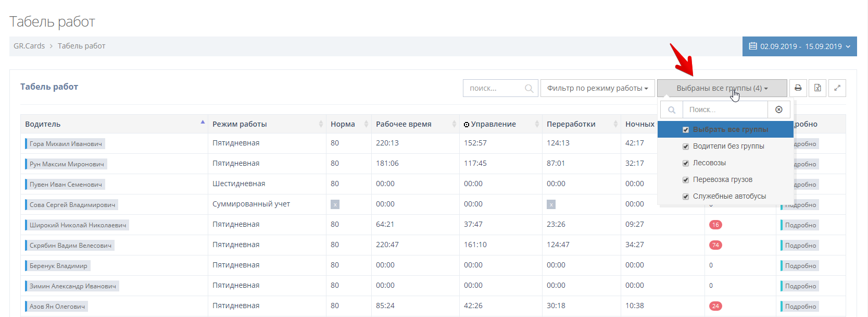Viewport: 868px width, 317px height.
Task: Uncheck the Лесовозы group checkbox
Action: (686, 163)
